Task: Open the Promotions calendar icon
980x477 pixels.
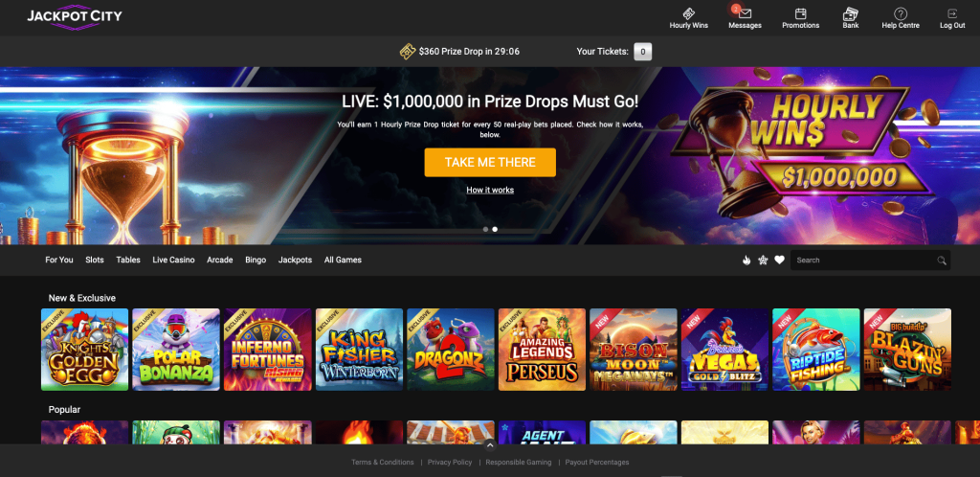Action: pyautogui.click(x=801, y=13)
